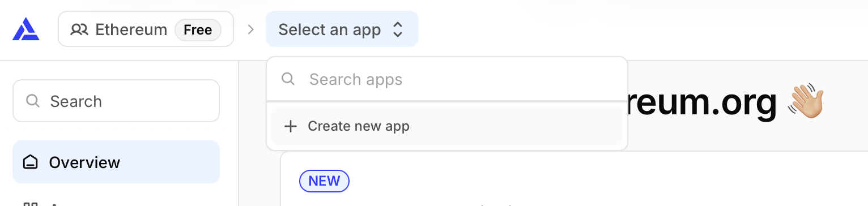Click the Free plan badge

click(x=198, y=29)
